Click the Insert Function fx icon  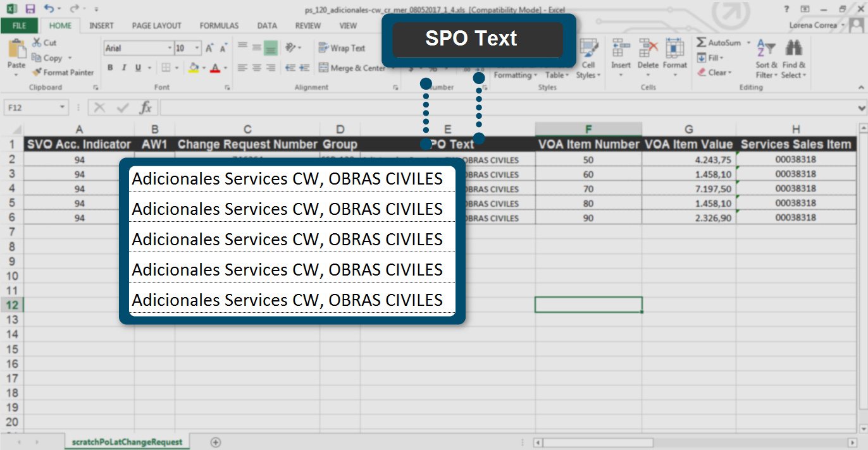(x=146, y=107)
